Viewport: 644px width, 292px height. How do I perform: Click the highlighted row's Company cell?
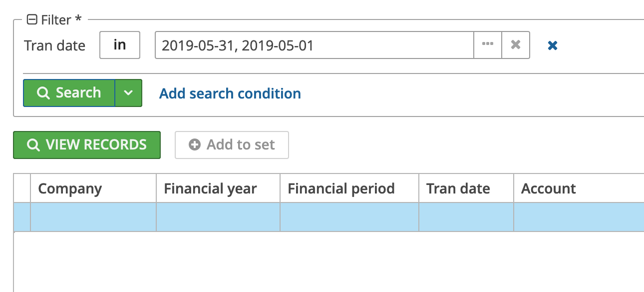coord(93,217)
